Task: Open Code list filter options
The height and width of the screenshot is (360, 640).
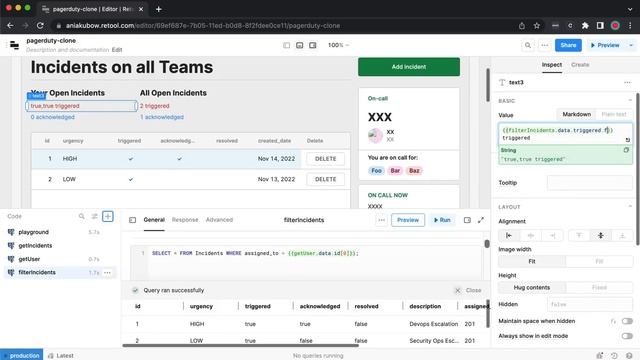Action: 94,216
